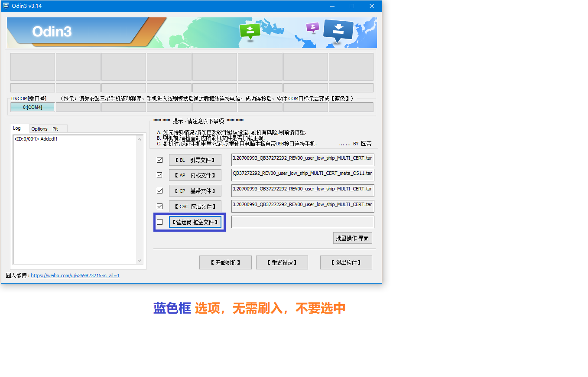Click the 重置设定 reset button

pos(282,262)
